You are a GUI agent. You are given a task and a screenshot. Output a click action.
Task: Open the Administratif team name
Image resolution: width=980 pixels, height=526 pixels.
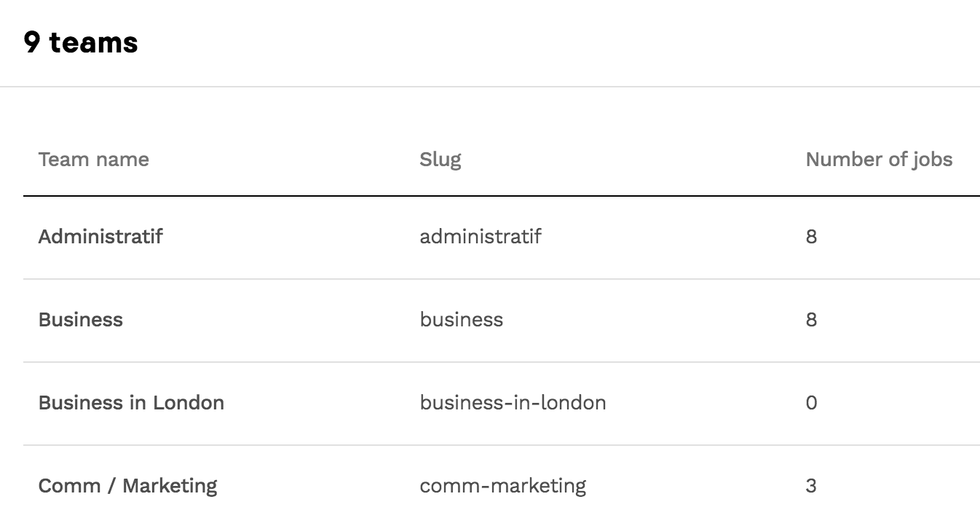click(100, 237)
